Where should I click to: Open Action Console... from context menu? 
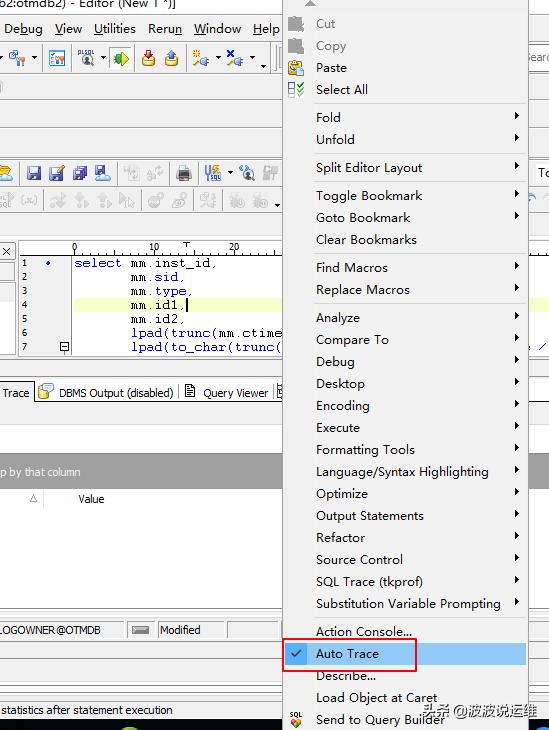(x=405, y=631)
